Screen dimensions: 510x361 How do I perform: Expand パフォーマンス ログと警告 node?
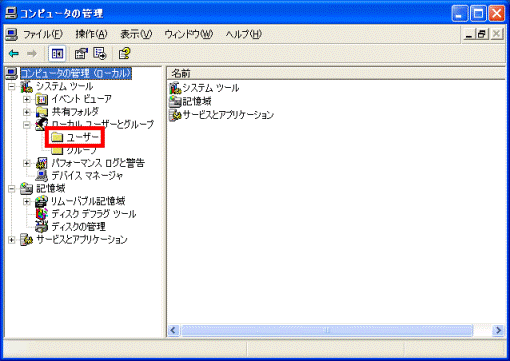click(x=27, y=163)
